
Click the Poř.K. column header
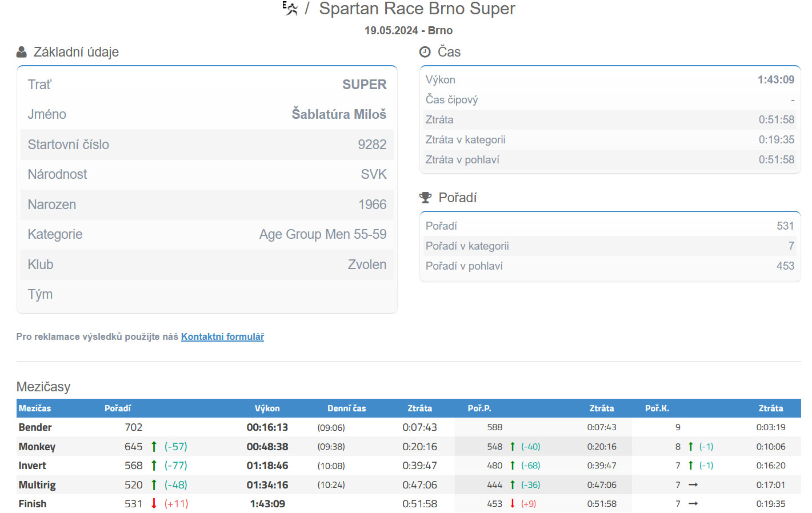pyautogui.click(x=657, y=408)
